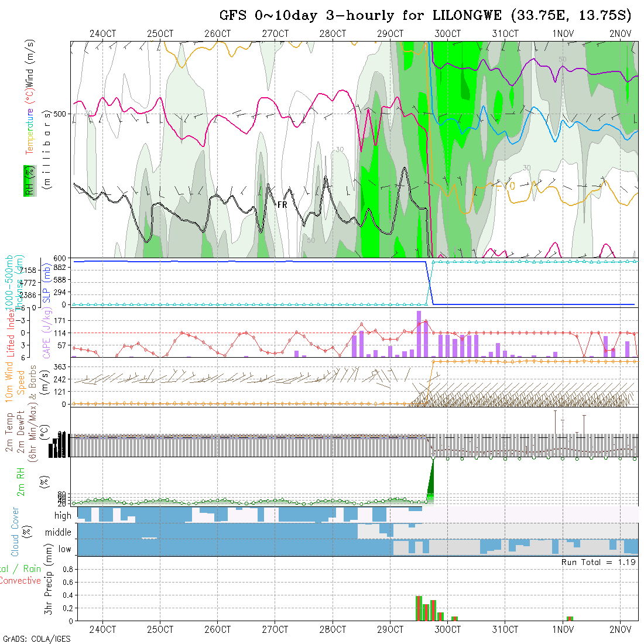Select the 'low' cloud cover row label
The image size is (644, 644).
64,549
